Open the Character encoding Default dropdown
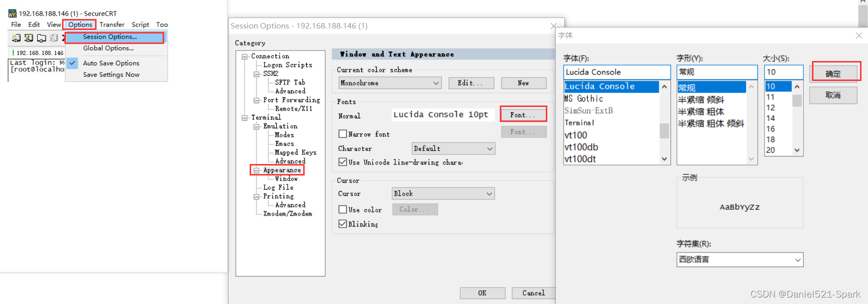Viewport: 868px width, 304px height. click(x=453, y=148)
